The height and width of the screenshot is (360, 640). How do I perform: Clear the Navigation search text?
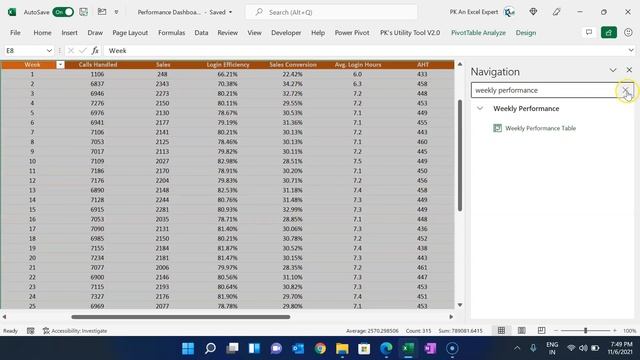pos(625,90)
